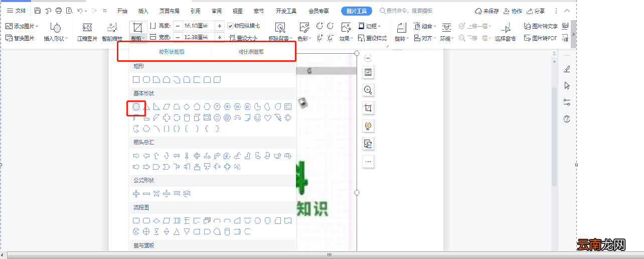Select the diamond basic shape
644x259 pixels.
pyautogui.click(x=187, y=106)
